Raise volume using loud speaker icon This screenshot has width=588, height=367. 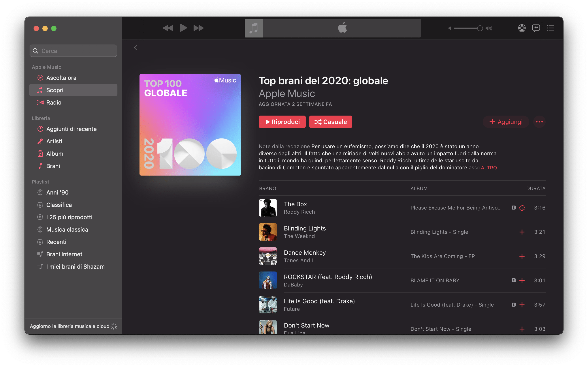(x=489, y=28)
